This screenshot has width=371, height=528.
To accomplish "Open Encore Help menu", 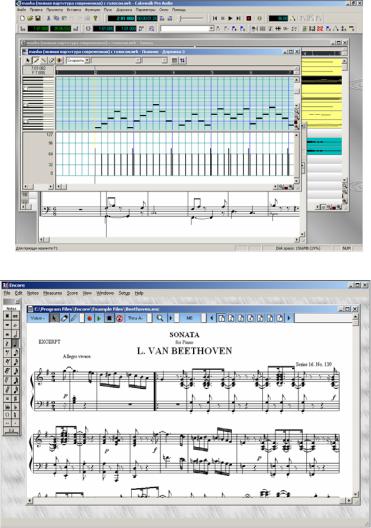I will [139, 293].
